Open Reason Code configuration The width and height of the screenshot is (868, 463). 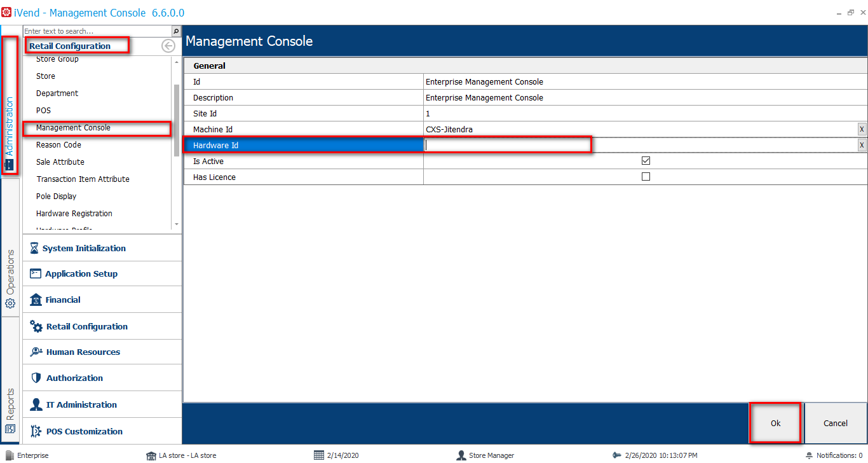click(x=58, y=145)
